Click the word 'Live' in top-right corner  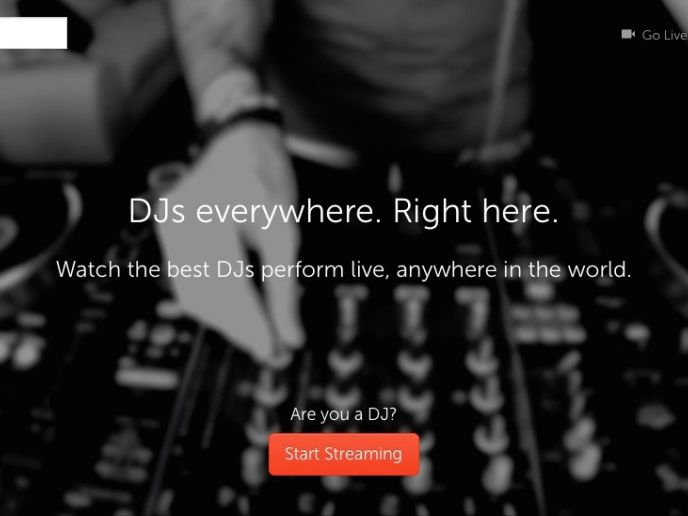(x=675, y=35)
